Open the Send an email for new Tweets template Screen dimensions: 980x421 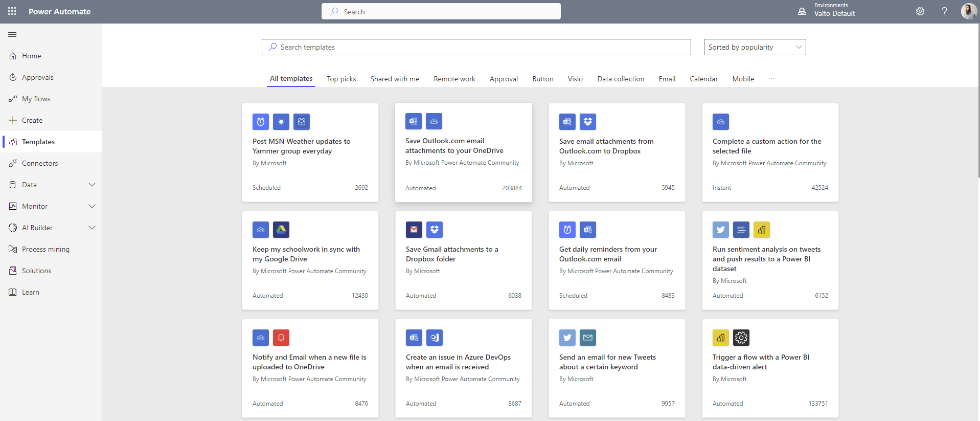tap(607, 362)
